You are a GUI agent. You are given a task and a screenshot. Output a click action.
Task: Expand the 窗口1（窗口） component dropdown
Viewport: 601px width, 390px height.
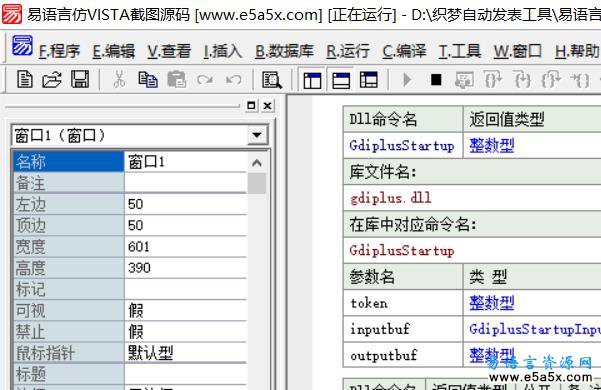(257, 135)
